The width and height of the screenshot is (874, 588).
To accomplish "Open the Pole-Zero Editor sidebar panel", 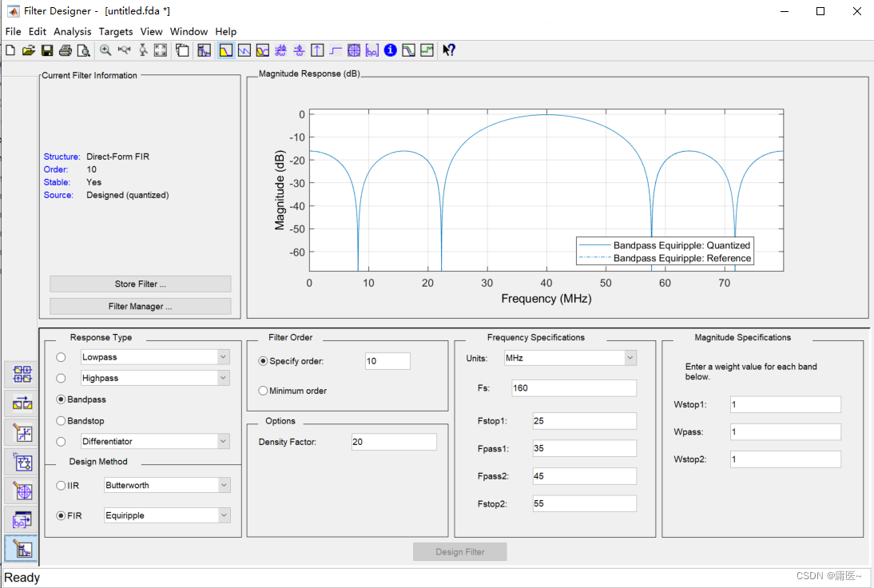I will [22, 491].
